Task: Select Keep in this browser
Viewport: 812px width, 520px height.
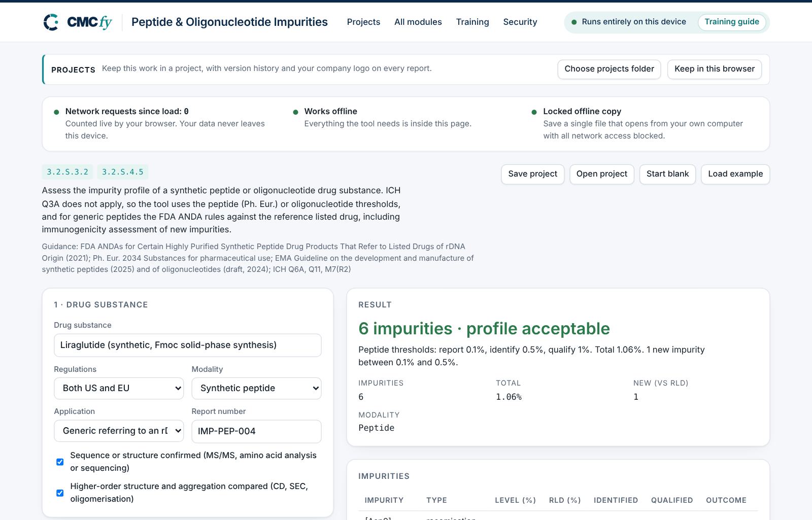Action: click(x=715, y=69)
